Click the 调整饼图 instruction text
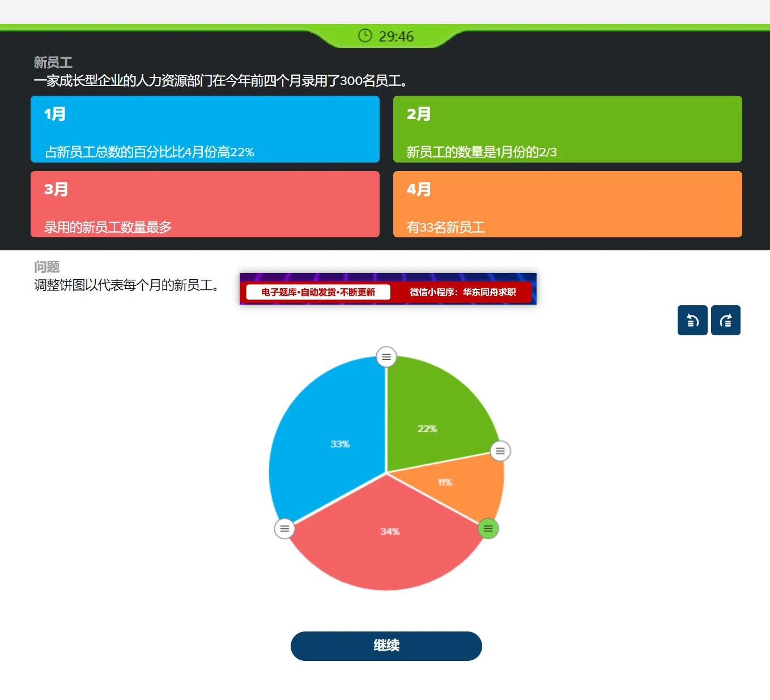 (x=126, y=285)
